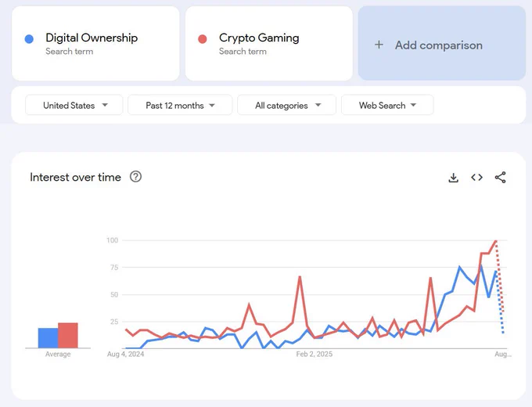
Task: Change the Web Search type dropdown
Action: click(387, 105)
